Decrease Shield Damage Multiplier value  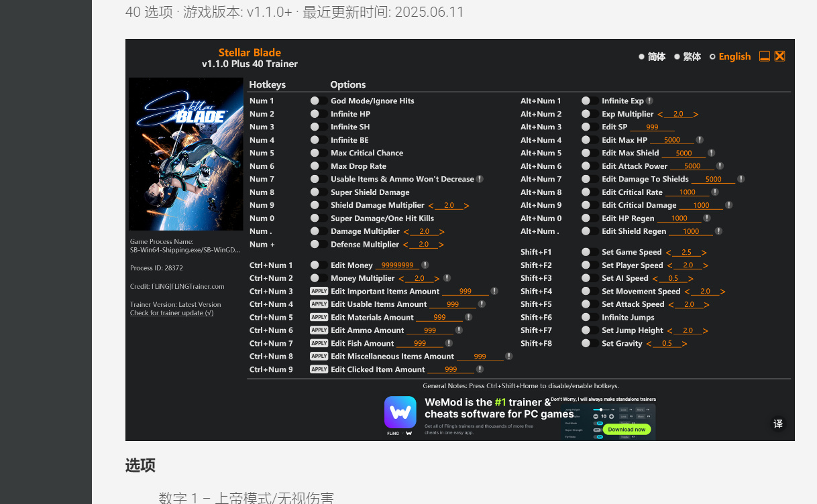click(x=431, y=206)
